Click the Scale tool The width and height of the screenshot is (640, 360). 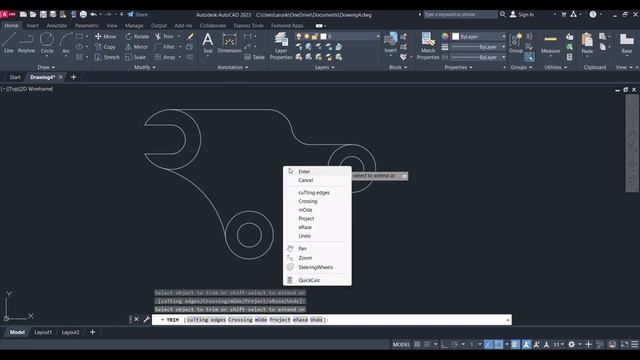coord(136,57)
